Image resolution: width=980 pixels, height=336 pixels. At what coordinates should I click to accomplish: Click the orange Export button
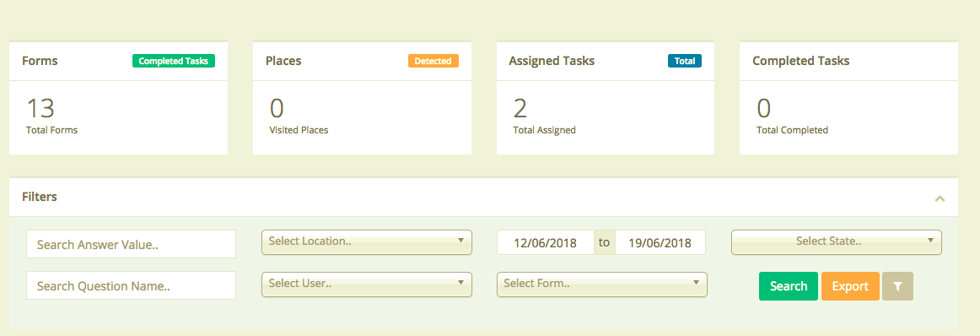850,286
